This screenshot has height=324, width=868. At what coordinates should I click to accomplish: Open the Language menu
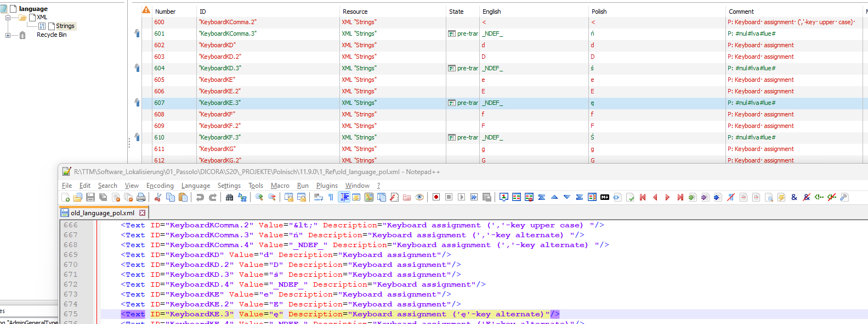click(x=196, y=186)
